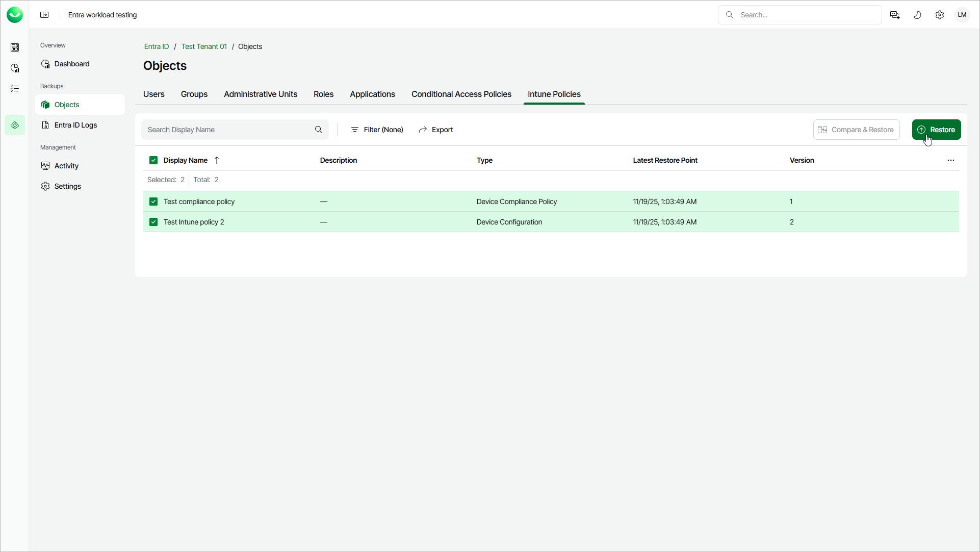The width and height of the screenshot is (980, 552).
Task: Open the Filter (None) dropdown
Action: [x=377, y=130]
